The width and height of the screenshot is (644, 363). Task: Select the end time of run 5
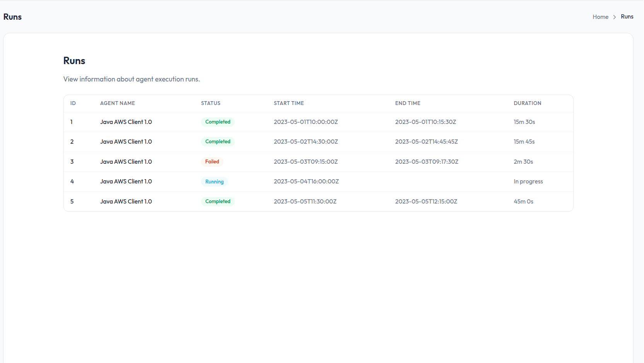[x=426, y=201]
